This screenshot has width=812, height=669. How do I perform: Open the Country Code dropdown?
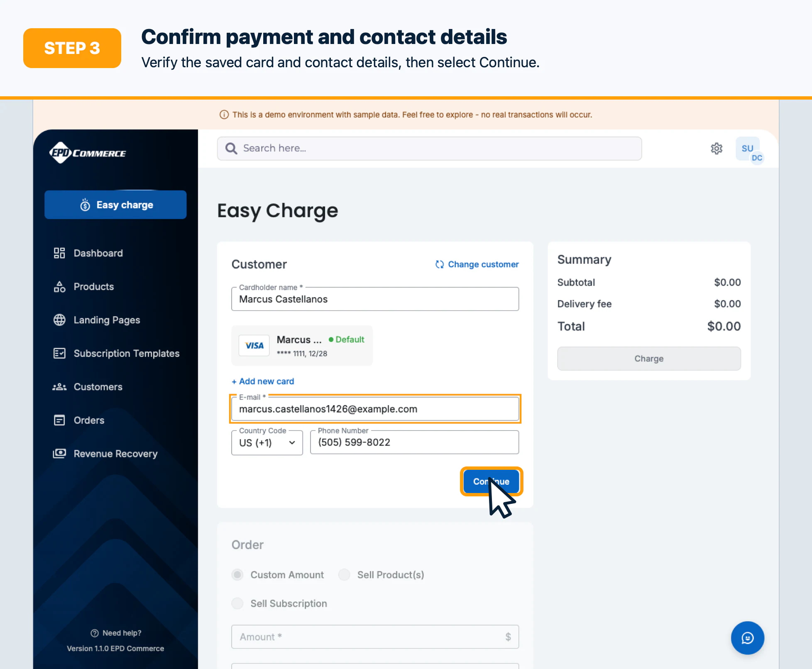click(x=267, y=443)
